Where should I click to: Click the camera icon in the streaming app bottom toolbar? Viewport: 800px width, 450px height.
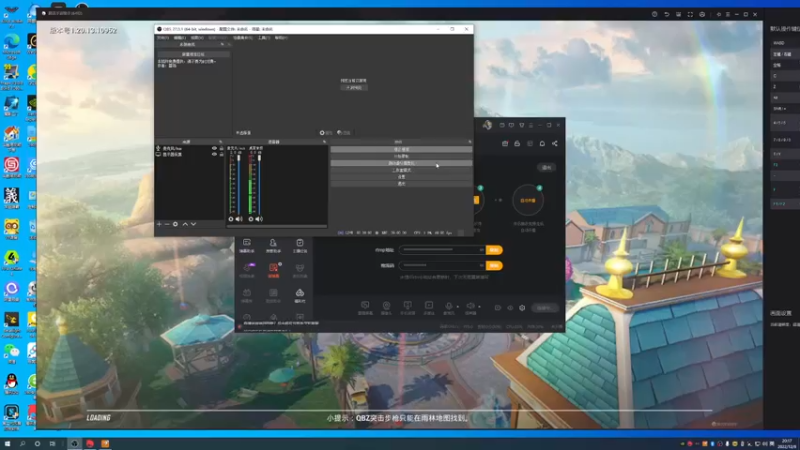pyautogui.click(x=386, y=306)
